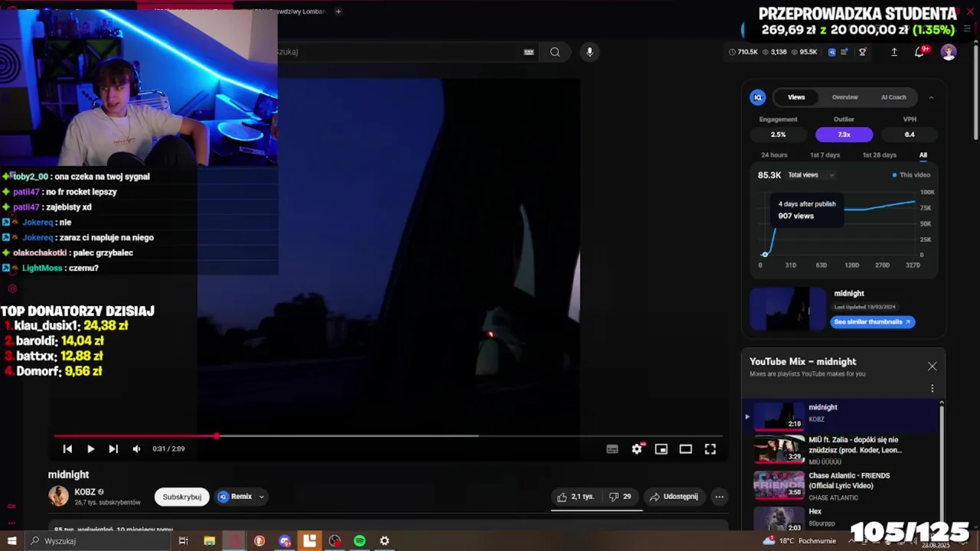
Task: Click the data point on the views chart
Action: click(x=764, y=254)
